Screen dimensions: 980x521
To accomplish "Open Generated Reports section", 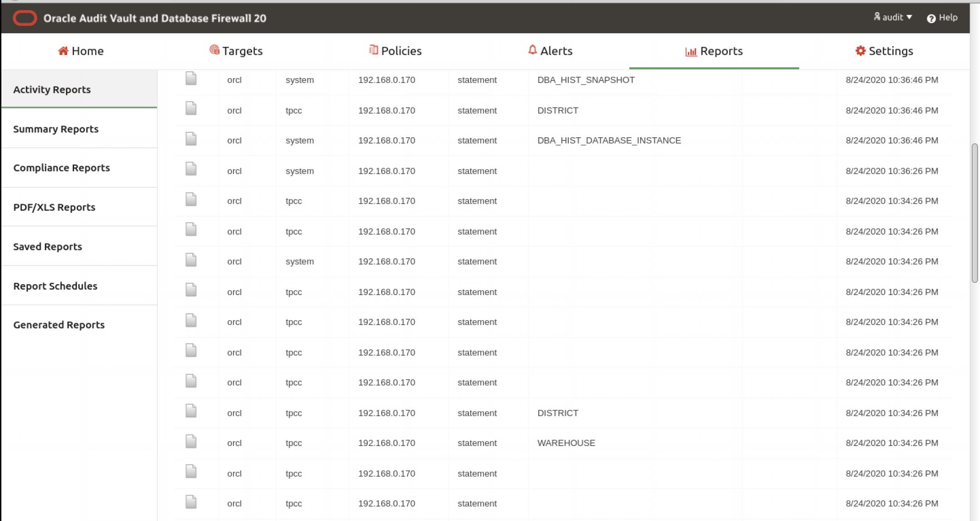I will [59, 325].
